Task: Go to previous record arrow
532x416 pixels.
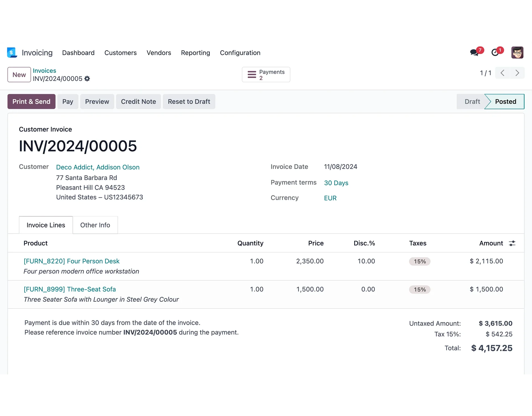Action: pos(502,73)
